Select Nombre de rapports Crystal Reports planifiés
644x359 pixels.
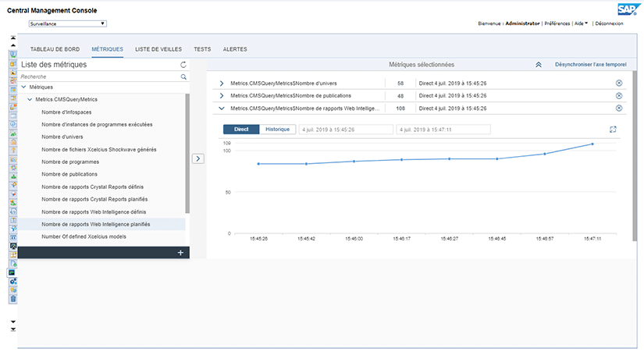click(94, 199)
